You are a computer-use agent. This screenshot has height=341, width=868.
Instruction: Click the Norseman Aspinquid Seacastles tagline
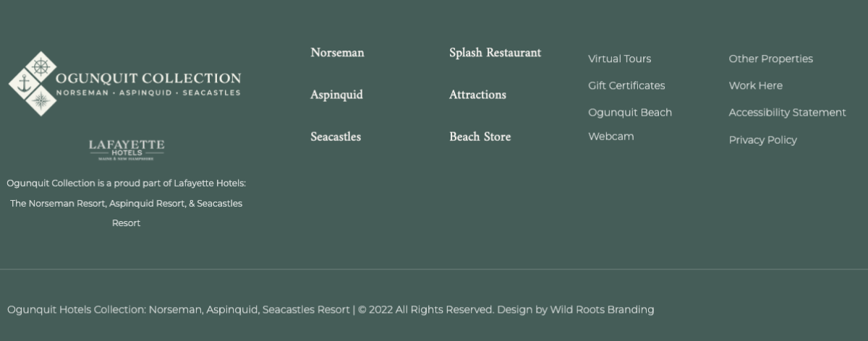148,93
